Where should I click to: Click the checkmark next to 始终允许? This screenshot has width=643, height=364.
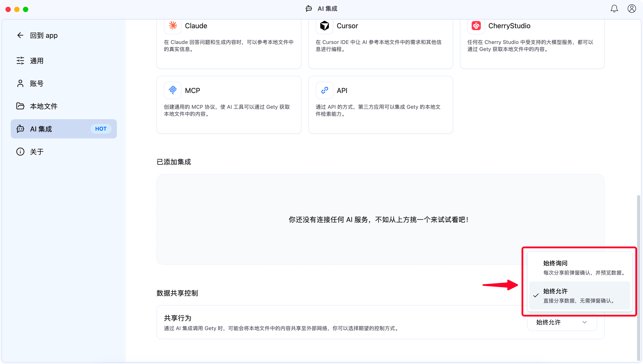point(536,296)
